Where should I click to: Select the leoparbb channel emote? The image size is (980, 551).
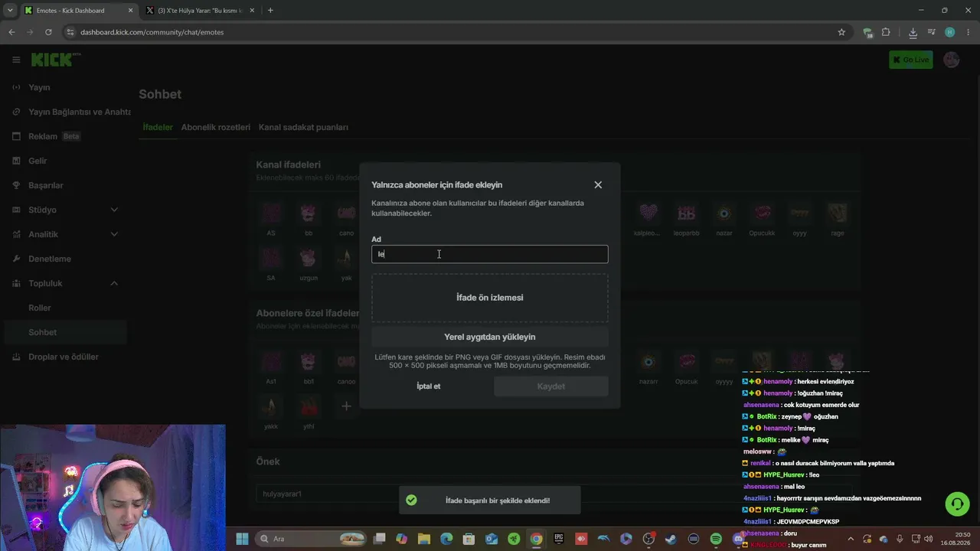pyautogui.click(x=686, y=213)
